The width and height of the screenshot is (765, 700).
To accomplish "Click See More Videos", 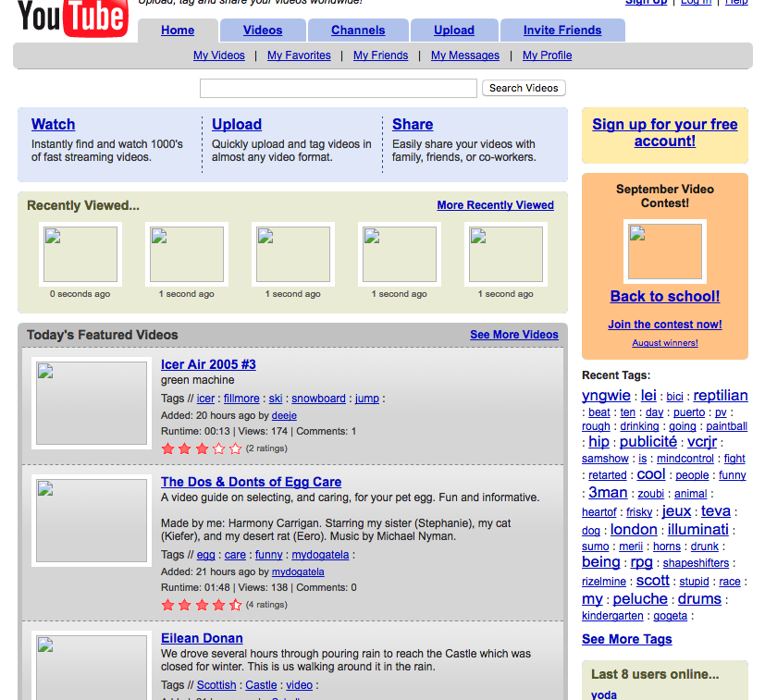I will pyautogui.click(x=513, y=335).
